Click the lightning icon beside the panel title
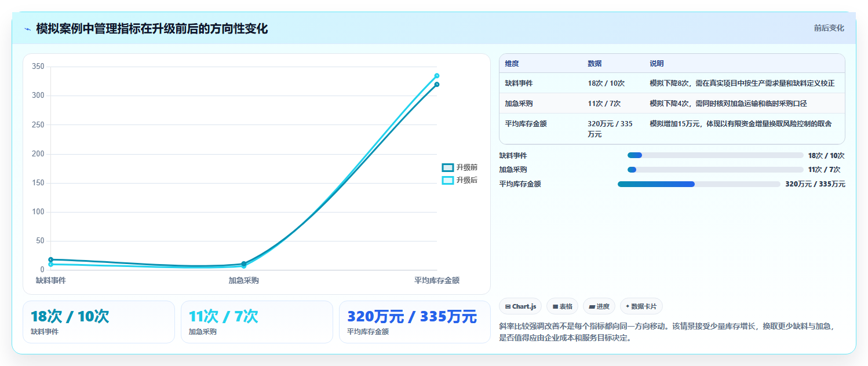Viewport: 868px width, 366px height. (x=27, y=29)
